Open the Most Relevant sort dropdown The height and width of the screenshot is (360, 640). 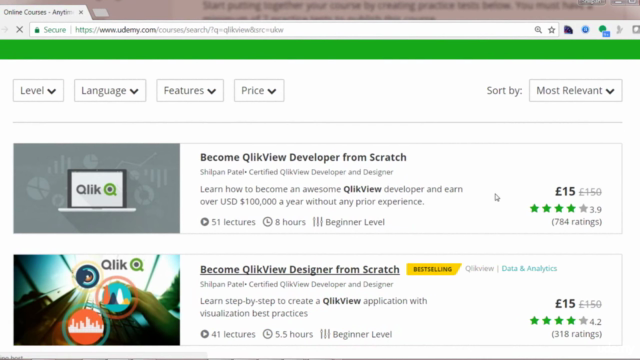coord(576,90)
